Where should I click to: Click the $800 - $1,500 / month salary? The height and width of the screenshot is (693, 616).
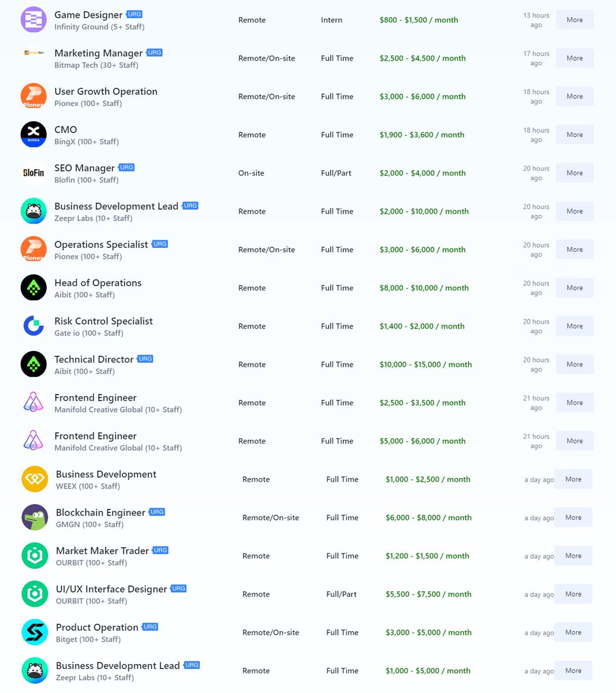[x=419, y=20]
